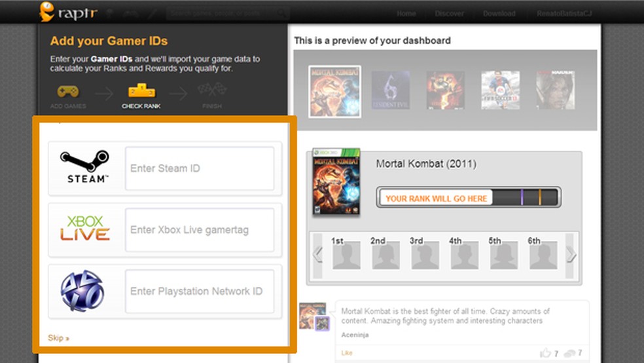Open the RenatoBatistaCJ profile menu
Screen dimensions: 644x363
[x=564, y=14]
